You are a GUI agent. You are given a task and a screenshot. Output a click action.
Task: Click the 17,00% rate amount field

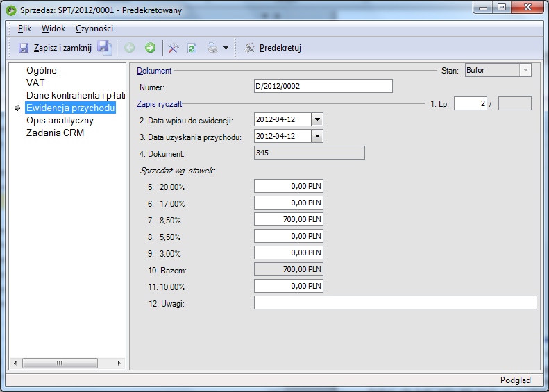(x=289, y=203)
